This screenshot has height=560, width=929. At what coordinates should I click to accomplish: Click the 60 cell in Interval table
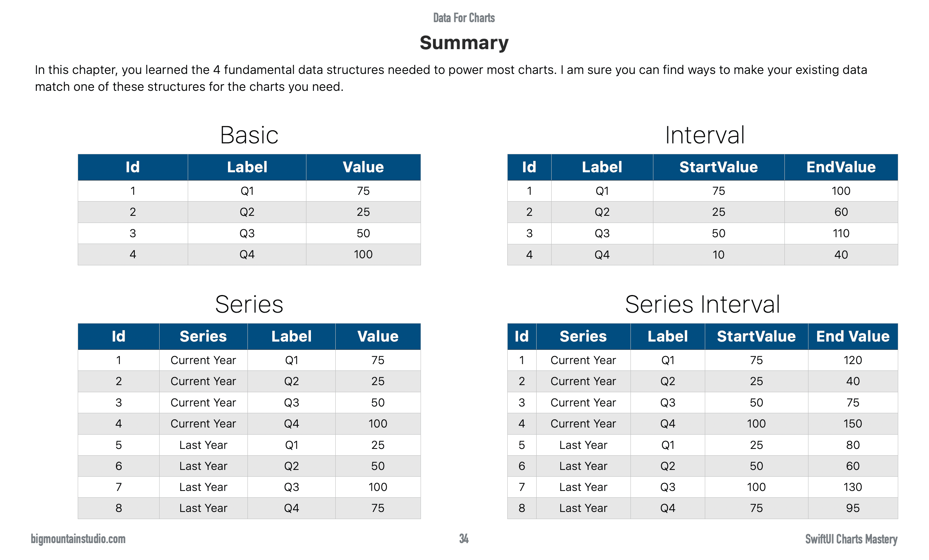(x=841, y=212)
